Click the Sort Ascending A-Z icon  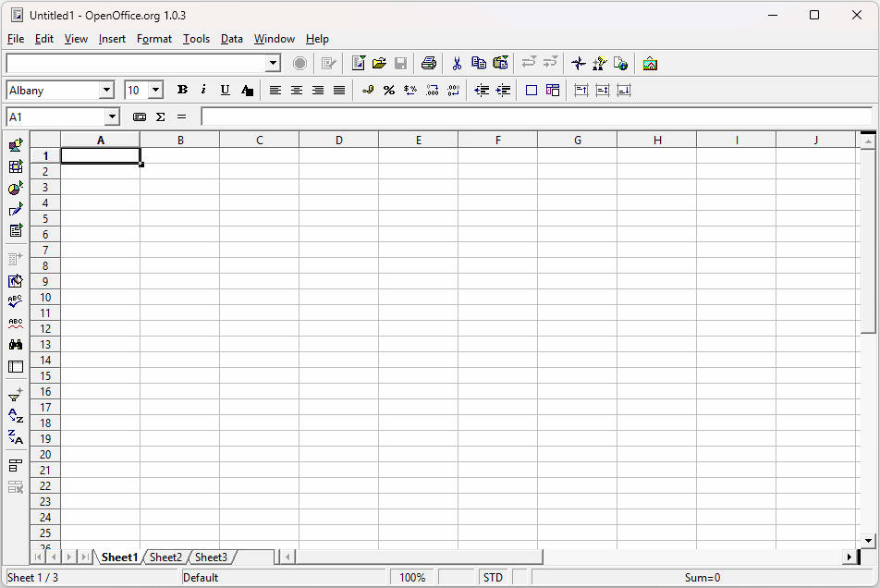(x=16, y=416)
